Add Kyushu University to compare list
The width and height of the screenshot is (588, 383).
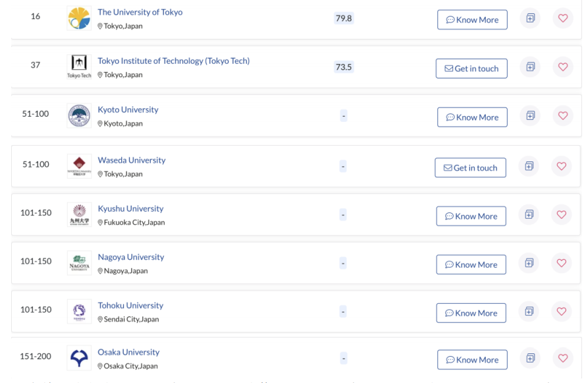pos(529,214)
